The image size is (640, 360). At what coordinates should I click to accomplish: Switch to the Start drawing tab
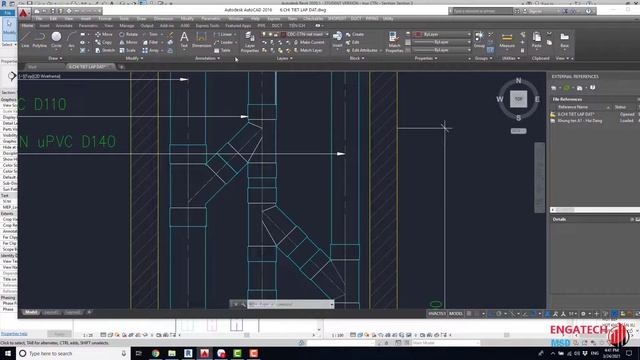click(x=33, y=67)
